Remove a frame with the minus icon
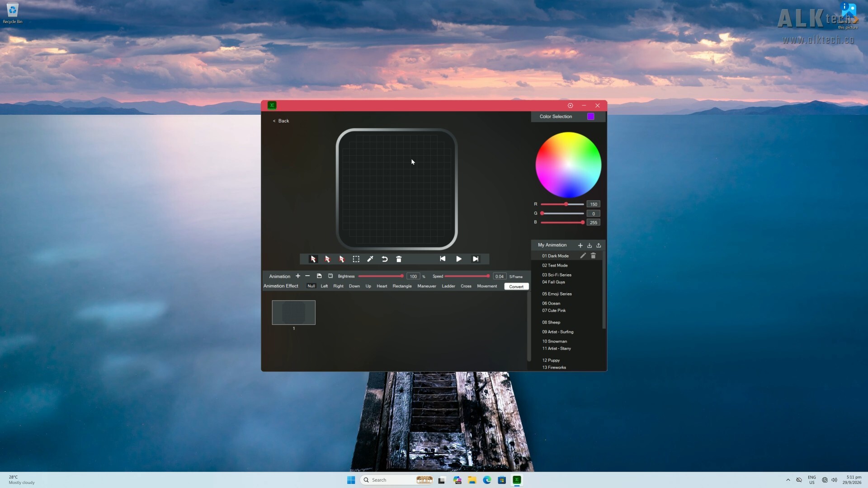Image resolution: width=868 pixels, height=488 pixels. click(x=307, y=276)
